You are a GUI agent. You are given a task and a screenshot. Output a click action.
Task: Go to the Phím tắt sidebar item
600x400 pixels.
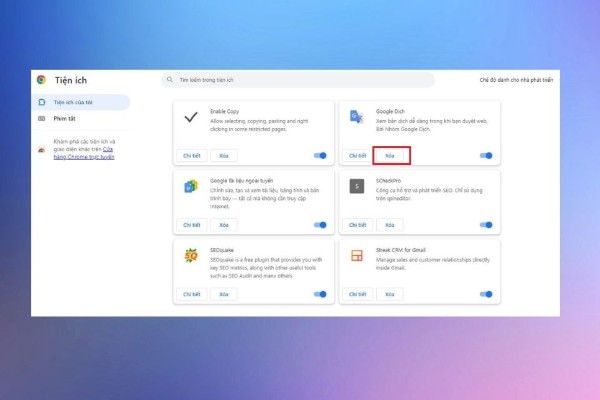point(66,118)
